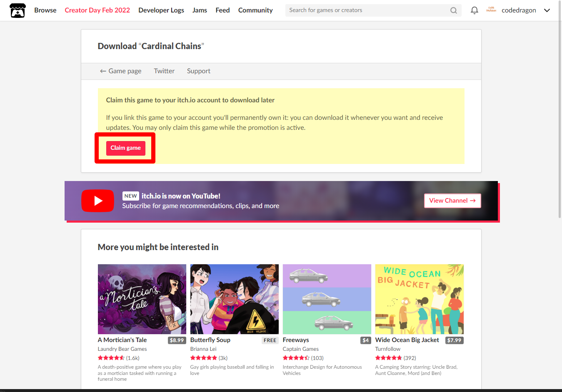562x392 pixels.
Task: Click the View Channel button
Action: pos(452,201)
